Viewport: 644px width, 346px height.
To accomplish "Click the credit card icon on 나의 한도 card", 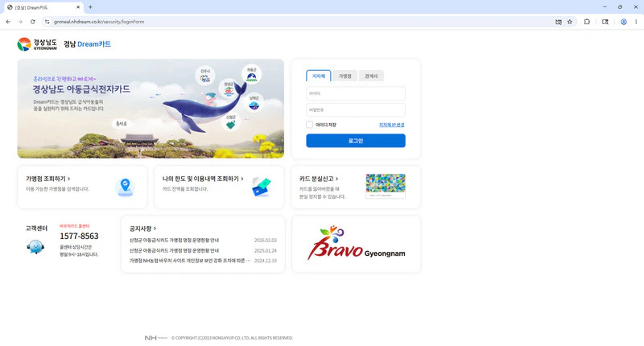I will (x=261, y=187).
